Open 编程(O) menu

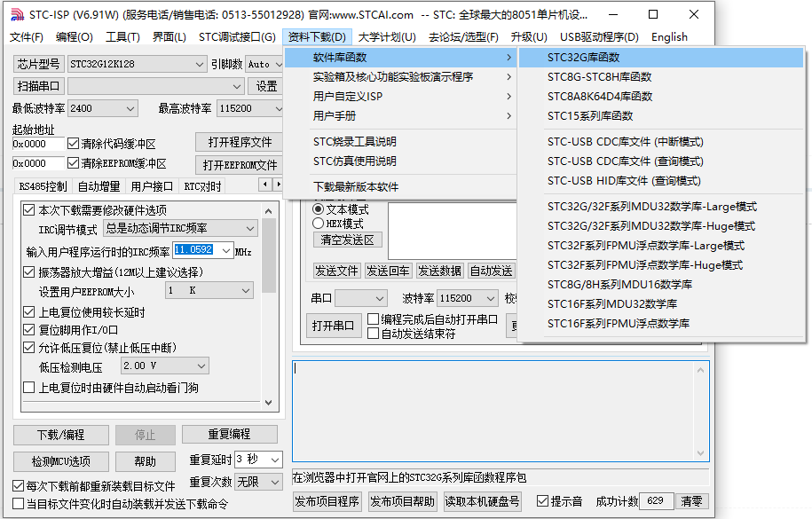point(75,36)
